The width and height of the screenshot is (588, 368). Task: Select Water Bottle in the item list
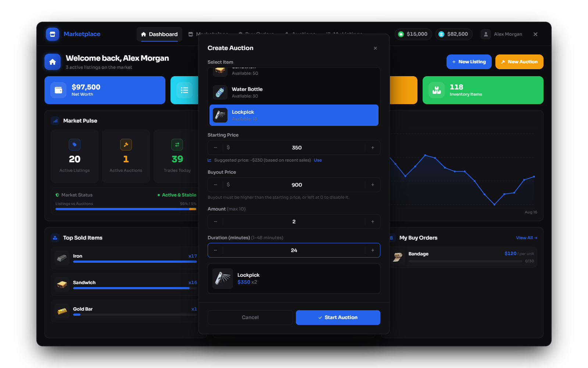[x=294, y=92]
